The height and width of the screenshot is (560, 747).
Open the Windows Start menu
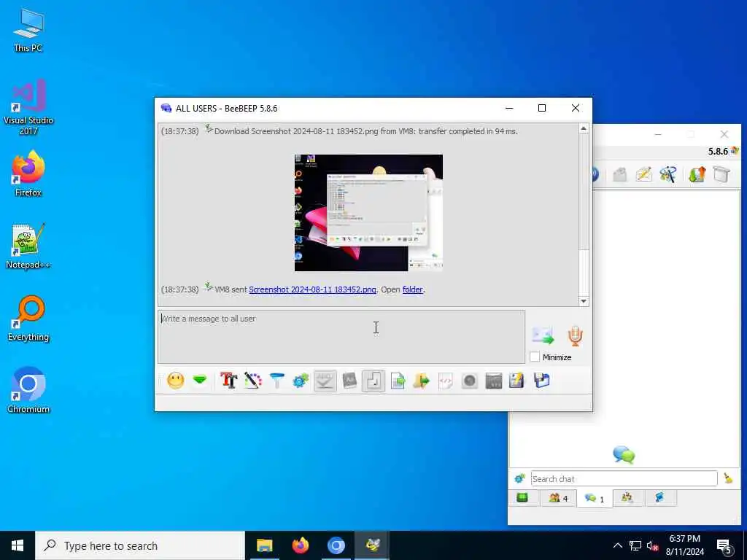coord(18,545)
